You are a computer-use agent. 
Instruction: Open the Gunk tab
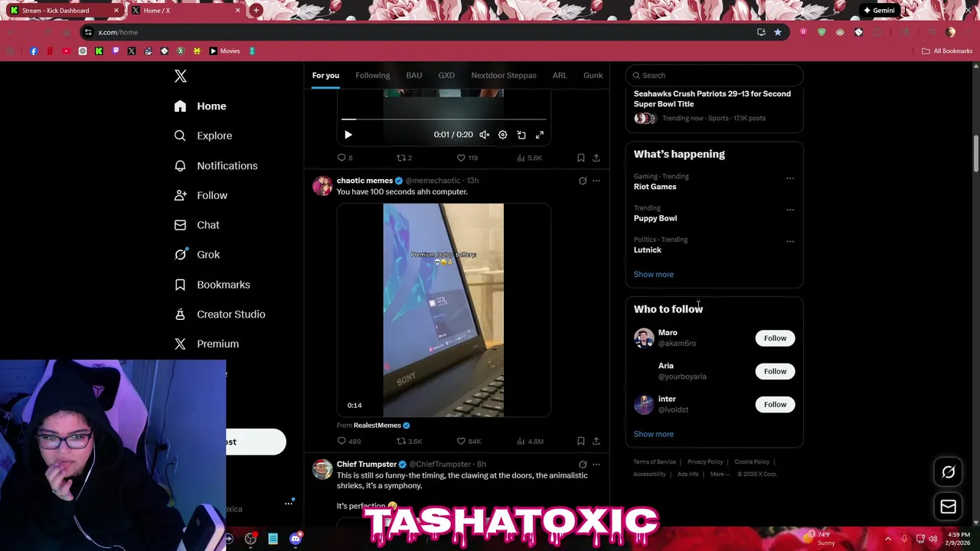[593, 75]
